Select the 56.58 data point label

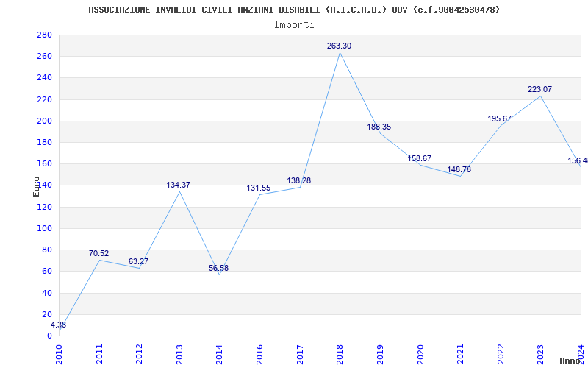tap(218, 268)
